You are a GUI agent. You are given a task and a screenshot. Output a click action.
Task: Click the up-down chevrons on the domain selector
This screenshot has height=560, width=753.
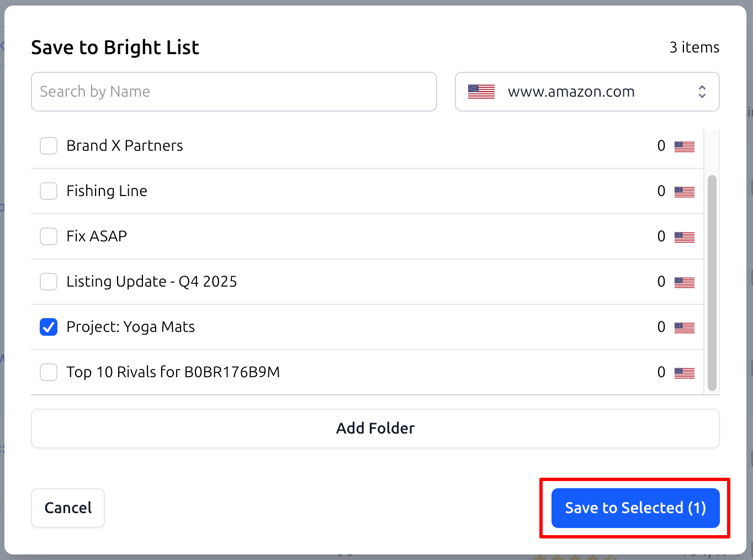pos(702,92)
